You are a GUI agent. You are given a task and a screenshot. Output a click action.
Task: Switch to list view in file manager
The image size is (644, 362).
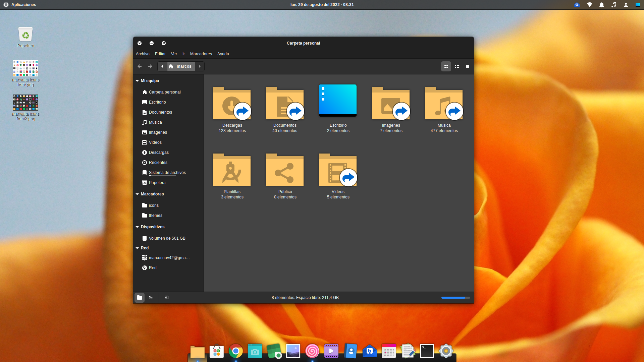[x=457, y=66]
